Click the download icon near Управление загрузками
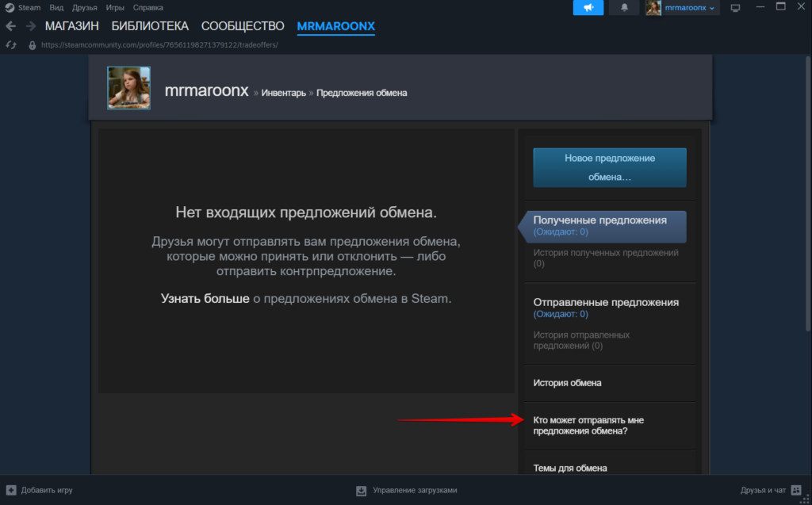Image resolution: width=812 pixels, height=505 pixels. pos(362,491)
